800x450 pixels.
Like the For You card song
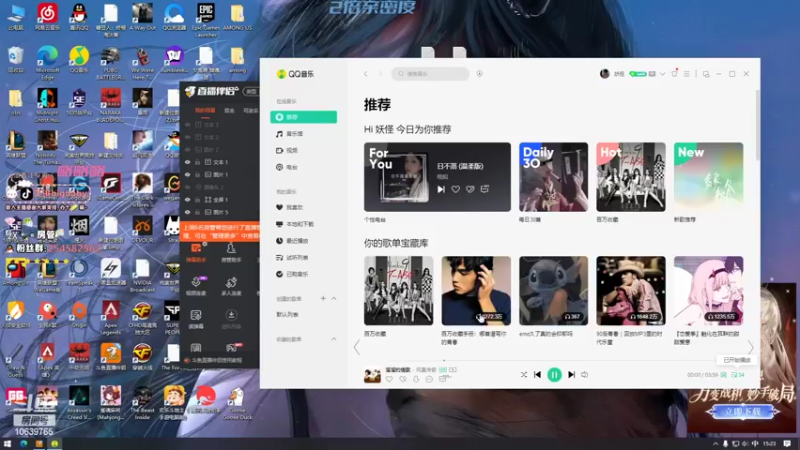pos(456,189)
